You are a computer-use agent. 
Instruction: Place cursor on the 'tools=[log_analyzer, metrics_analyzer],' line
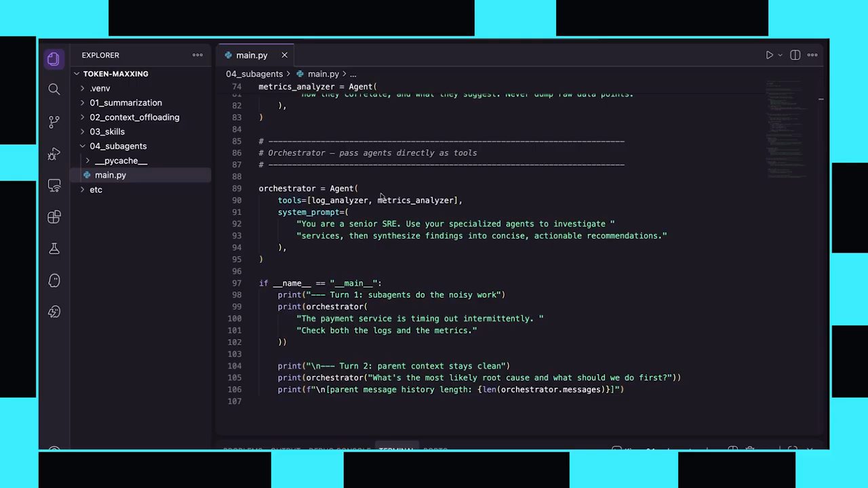pyautogui.click(x=370, y=201)
